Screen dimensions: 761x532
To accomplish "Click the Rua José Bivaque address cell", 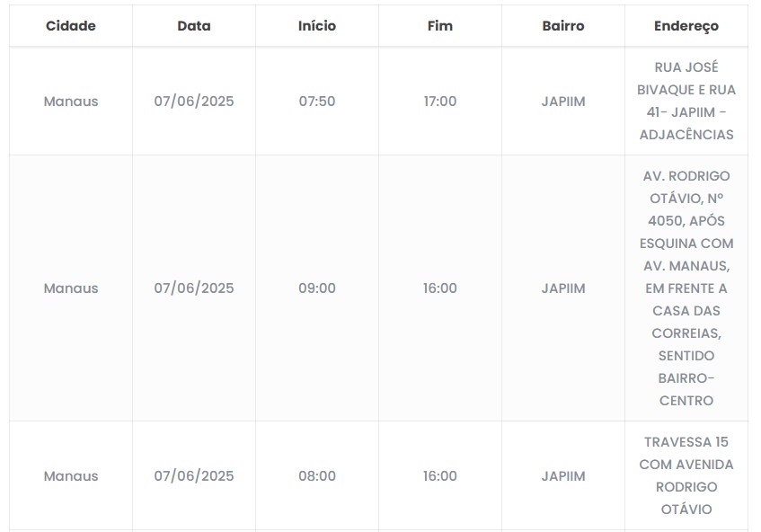I will 686,102.
